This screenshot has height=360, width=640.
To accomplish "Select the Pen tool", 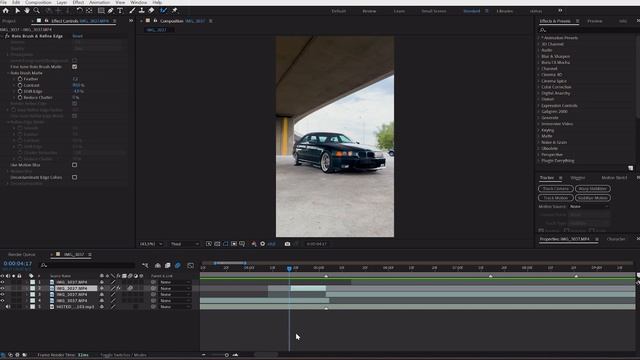I will (x=111, y=11).
